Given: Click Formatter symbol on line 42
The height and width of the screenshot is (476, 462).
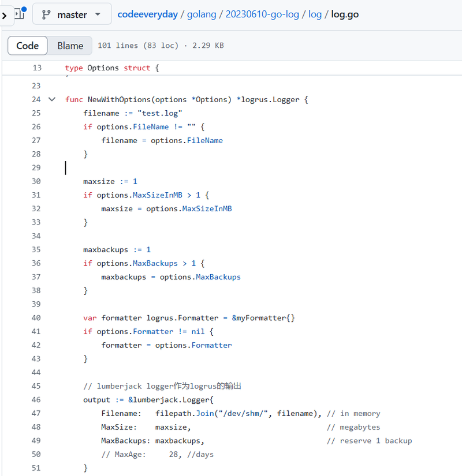Looking at the screenshot, I should click(x=211, y=345).
